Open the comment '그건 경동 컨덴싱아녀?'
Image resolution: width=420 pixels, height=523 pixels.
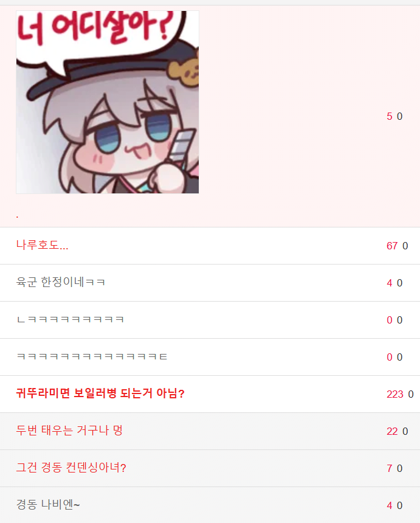(71, 468)
